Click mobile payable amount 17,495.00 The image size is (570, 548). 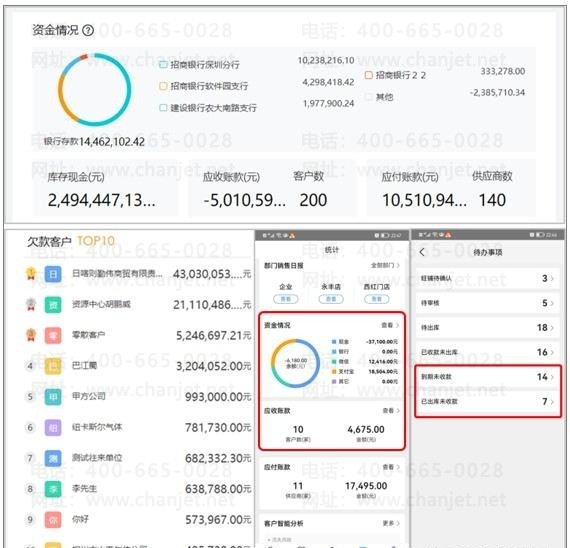point(366,486)
